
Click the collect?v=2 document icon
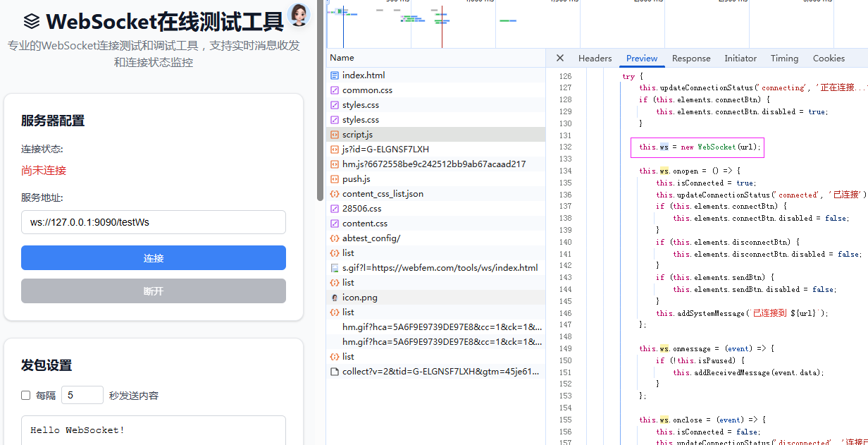(x=335, y=372)
